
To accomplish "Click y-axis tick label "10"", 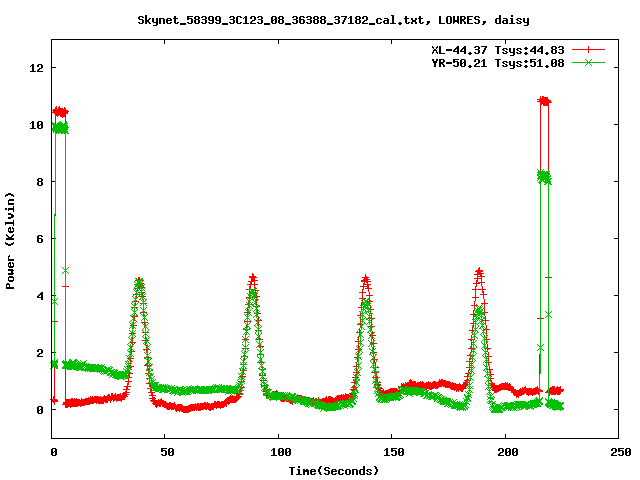I will pyautogui.click(x=36, y=125).
